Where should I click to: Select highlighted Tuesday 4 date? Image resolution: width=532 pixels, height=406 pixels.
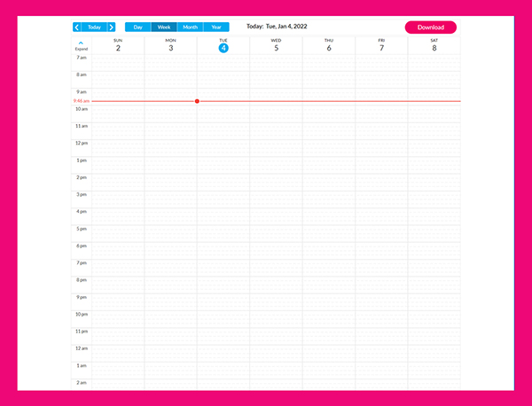pyautogui.click(x=223, y=48)
